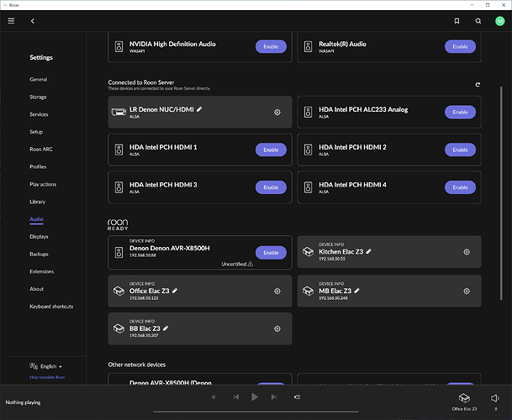512x420 pixels.
Task: Click the Office Elac Z3 zone icon in footer
Action: pos(464,398)
